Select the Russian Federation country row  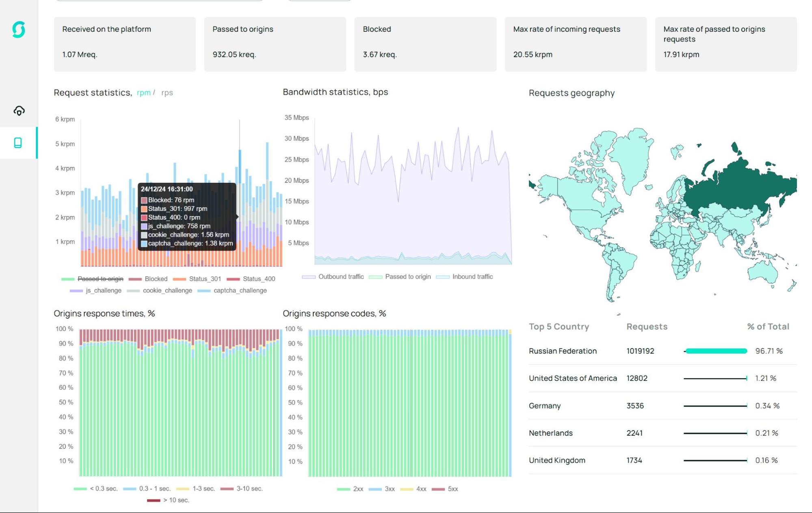pyautogui.click(x=563, y=351)
